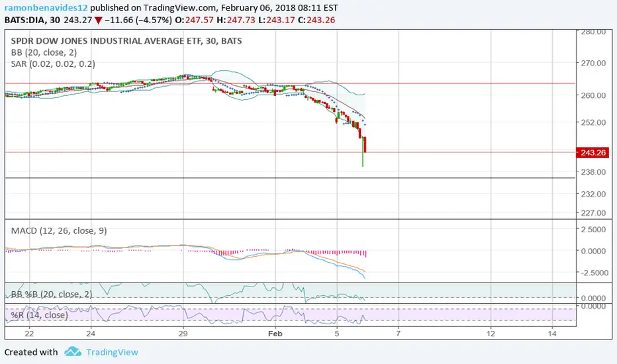Viewport: 617px width, 364px height.
Task: Select the BATS:DIA, 30 symbol label
Action: (32, 20)
